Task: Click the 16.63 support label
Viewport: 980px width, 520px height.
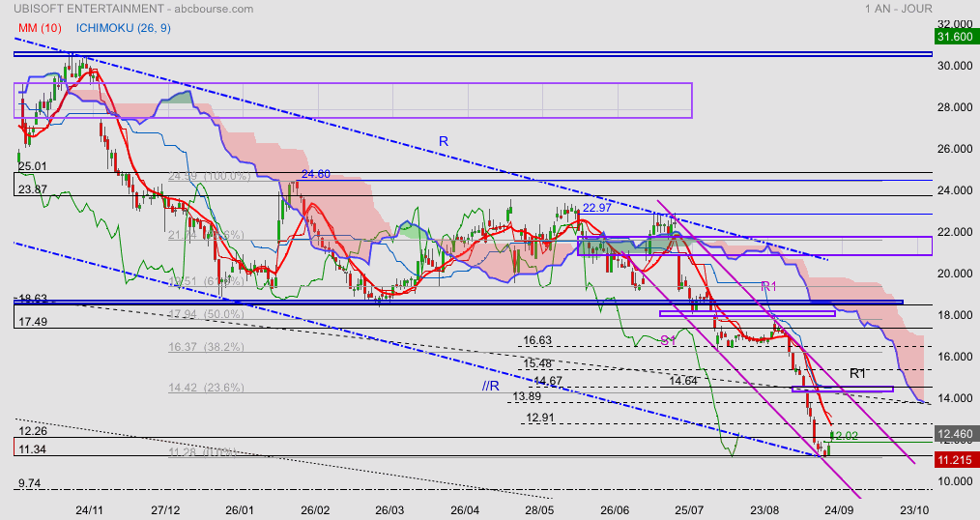Action: tap(538, 340)
